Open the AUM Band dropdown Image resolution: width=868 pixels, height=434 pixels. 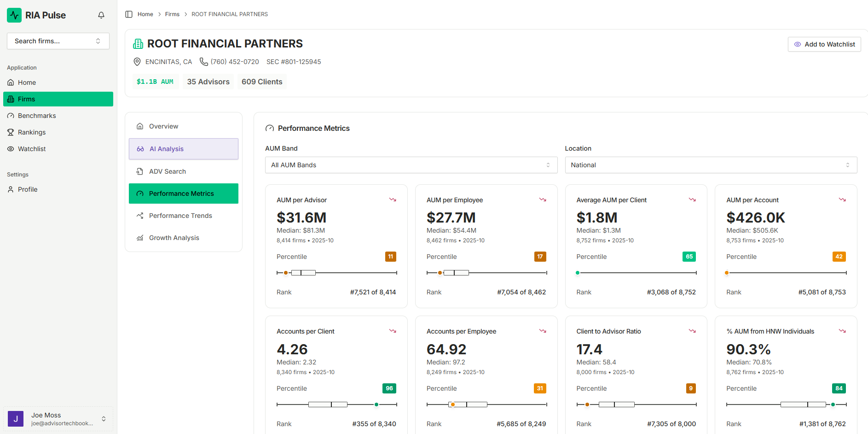[x=411, y=165]
